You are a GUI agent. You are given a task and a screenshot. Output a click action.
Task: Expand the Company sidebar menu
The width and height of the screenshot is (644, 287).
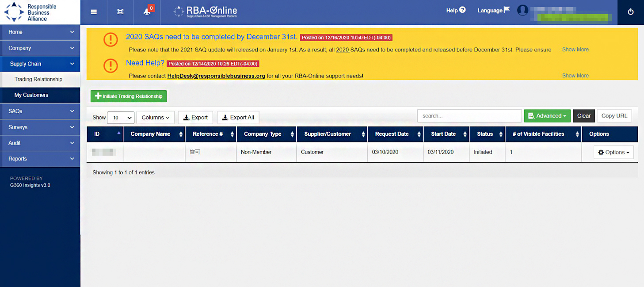click(x=40, y=48)
